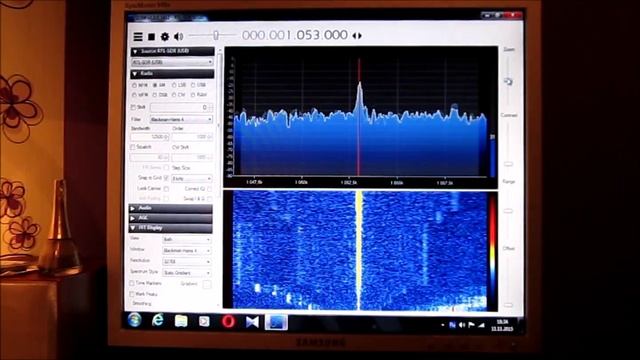
Task: Select DSB demodulation mode
Action: coord(155,95)
